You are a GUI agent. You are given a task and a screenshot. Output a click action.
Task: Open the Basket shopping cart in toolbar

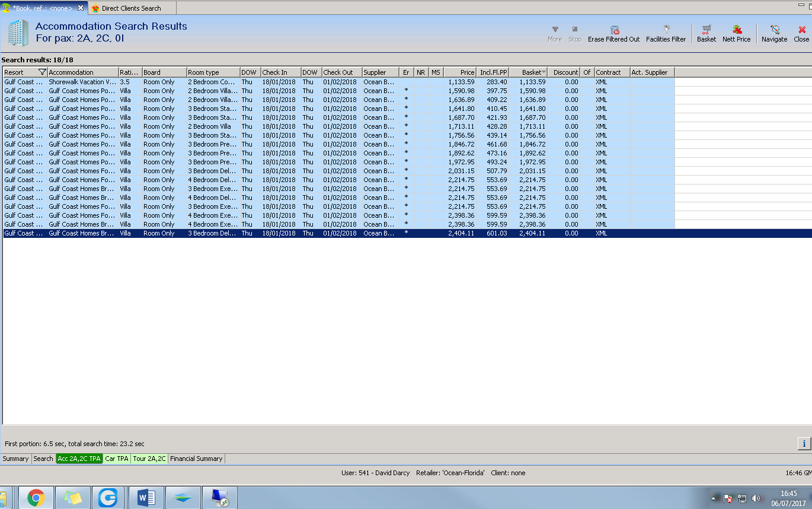706,29
